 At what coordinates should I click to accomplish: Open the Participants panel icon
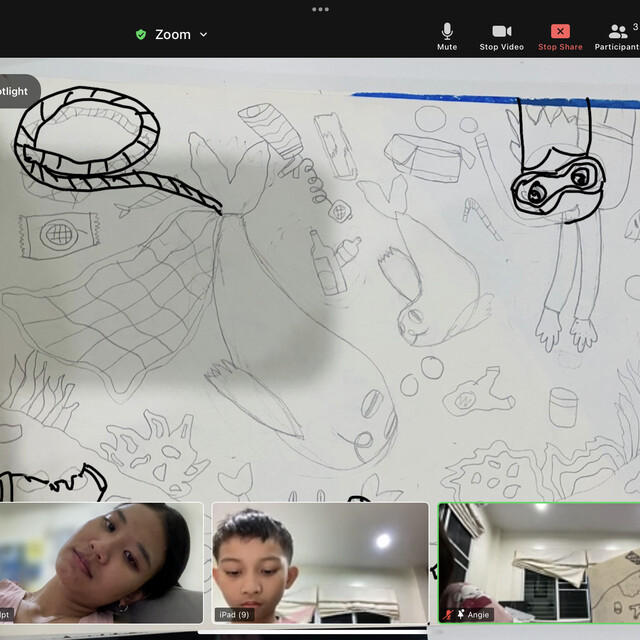click(x=618, y=31)
